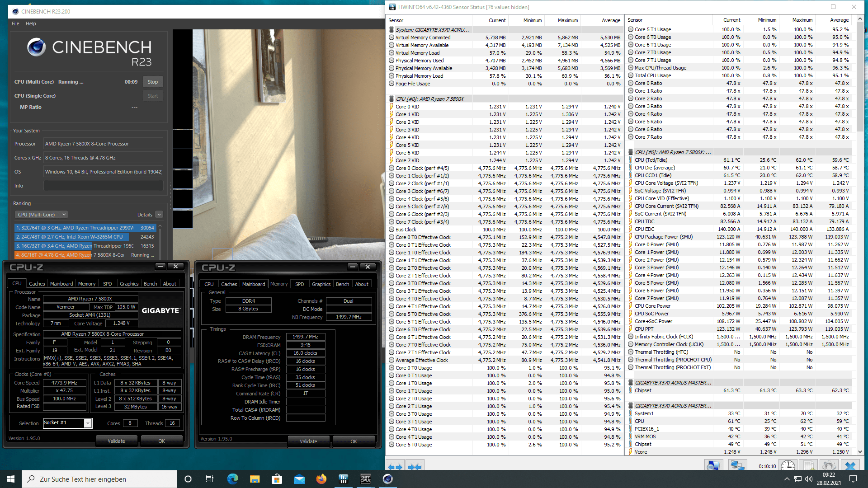Image resolution: width=868 pixels, height=488 pixels.
Task: Click the Cinebench R23 logo sphere icon
Action: [36, 47]
